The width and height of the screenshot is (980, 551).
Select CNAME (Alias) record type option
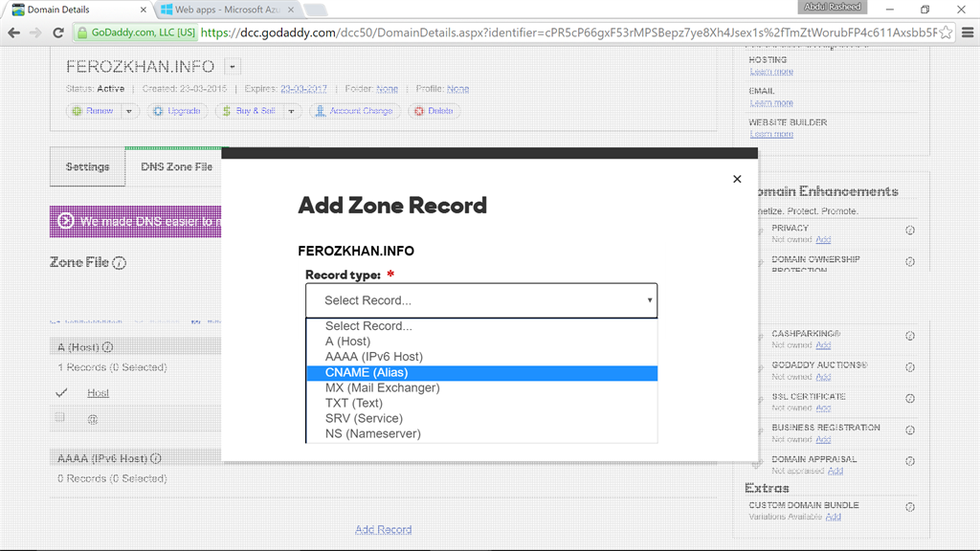[x=481, y=372]
